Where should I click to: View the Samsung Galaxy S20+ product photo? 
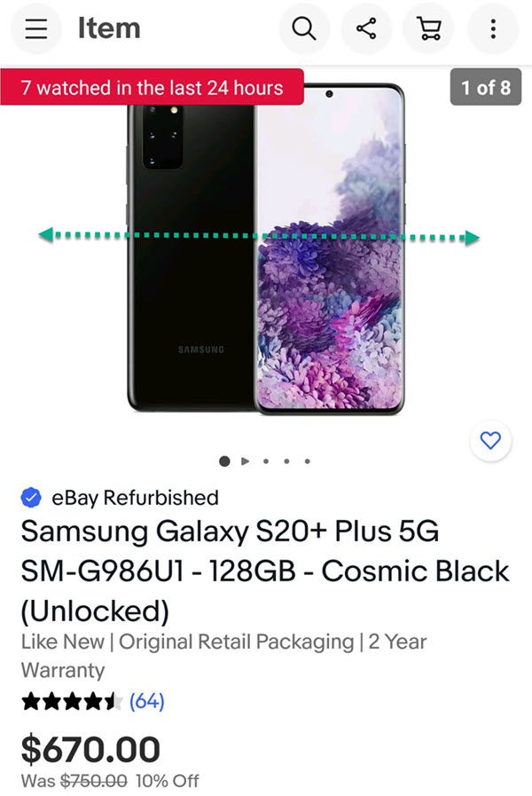[266, 248]
